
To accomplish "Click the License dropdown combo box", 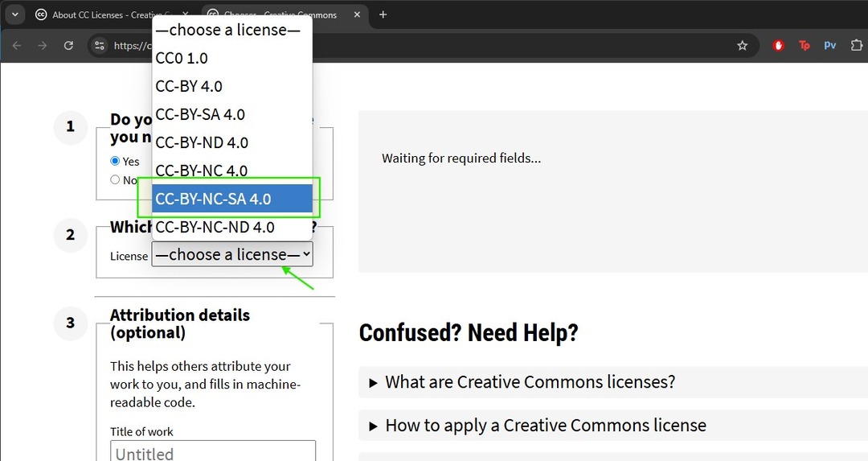I will click(x=232, y=254).
